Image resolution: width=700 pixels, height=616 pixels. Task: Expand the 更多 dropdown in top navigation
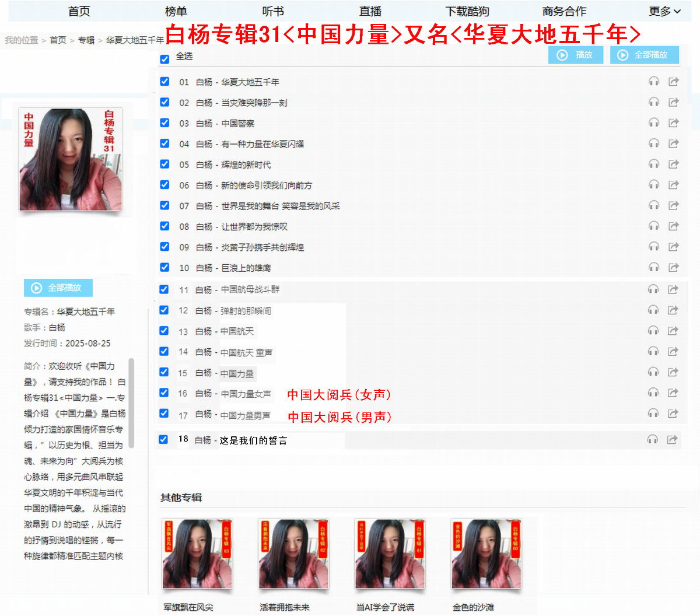(664, 11)
